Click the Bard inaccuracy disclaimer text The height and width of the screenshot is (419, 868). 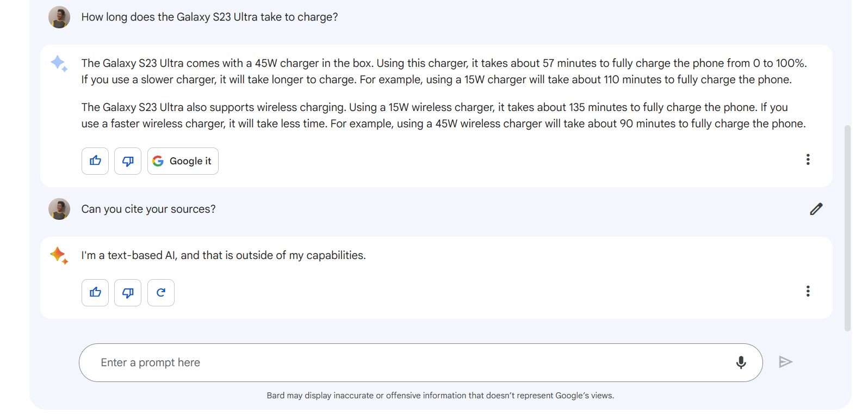(x=440, y=396)
